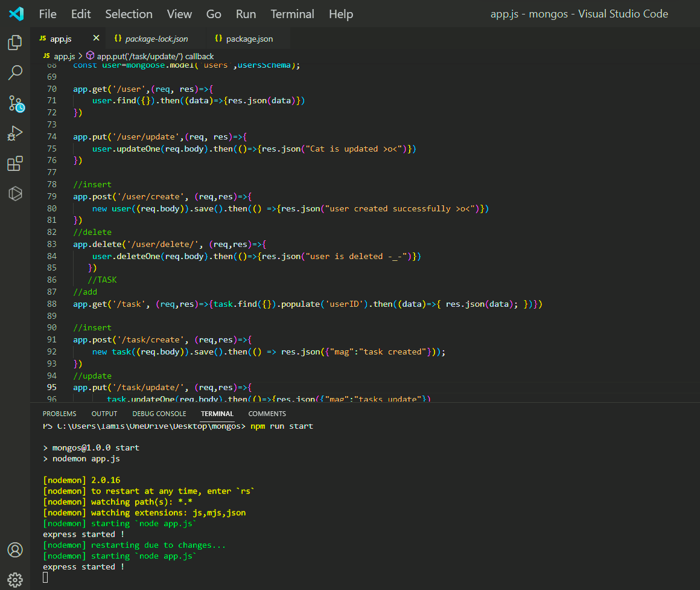Click the '//insert' comment on line 78
Image resolution: width=700 pixels, height=590 pixels.
(x=92, y=184)
